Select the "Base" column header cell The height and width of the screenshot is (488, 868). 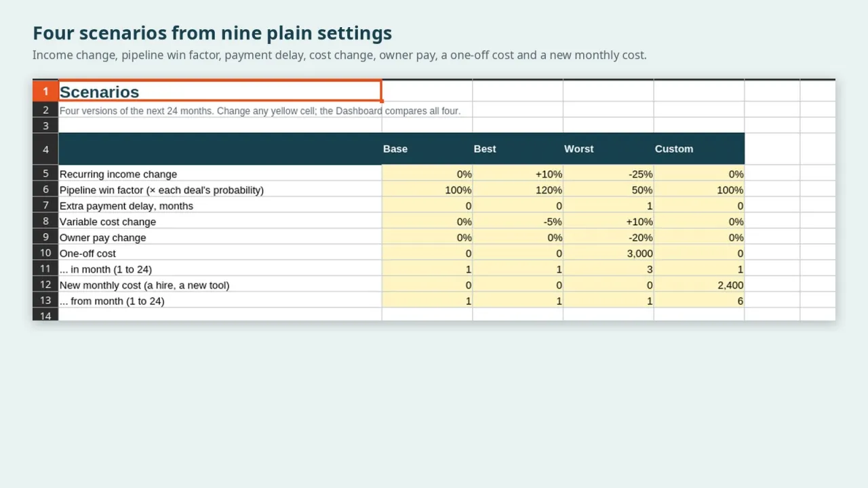[427, 148]
